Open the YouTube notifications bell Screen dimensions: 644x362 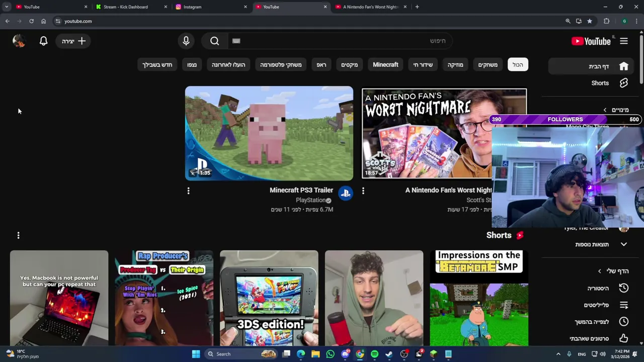pos(44,41)
